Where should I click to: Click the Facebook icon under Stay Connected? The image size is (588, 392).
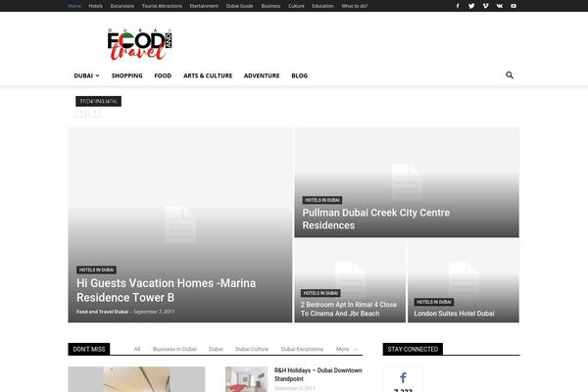pyautogui.click(x=403, y=377)
